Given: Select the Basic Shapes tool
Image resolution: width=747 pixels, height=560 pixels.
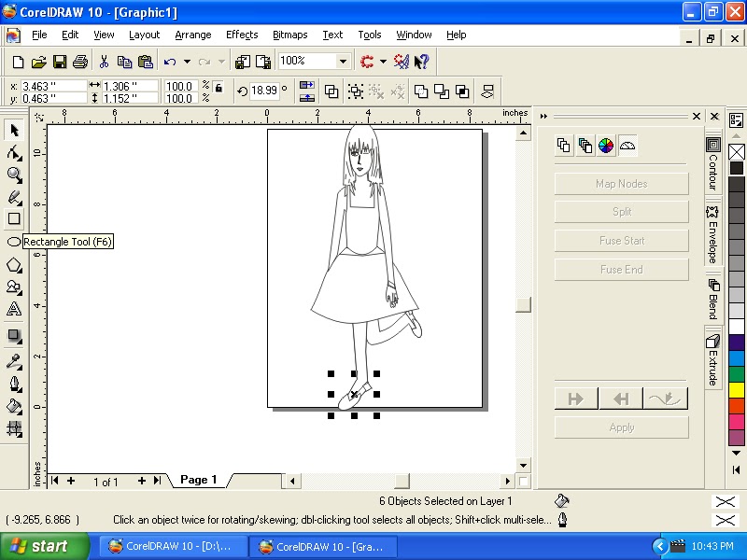Looking at the screenshot, I should pyautogui.click(x=14, y=287).
